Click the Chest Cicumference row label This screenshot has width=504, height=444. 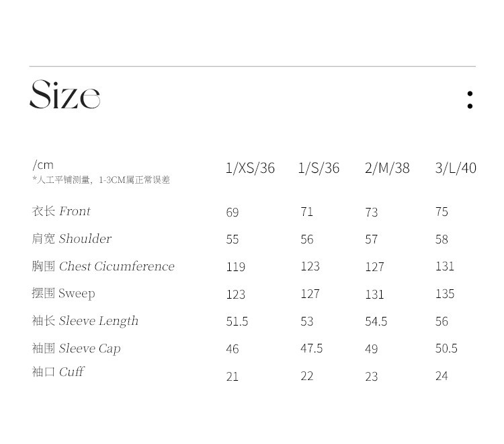(103, 266)
